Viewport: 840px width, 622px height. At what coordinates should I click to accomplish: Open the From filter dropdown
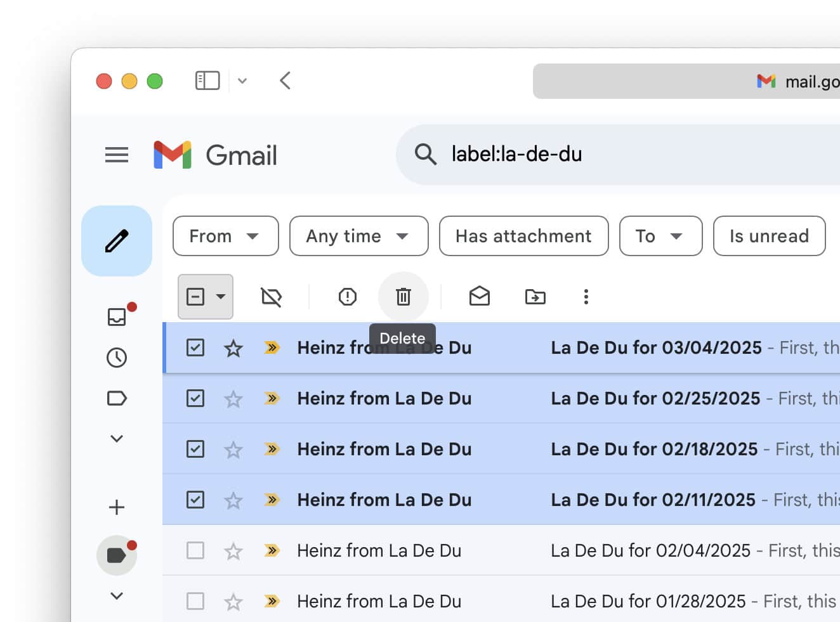[x=226, y=236]
